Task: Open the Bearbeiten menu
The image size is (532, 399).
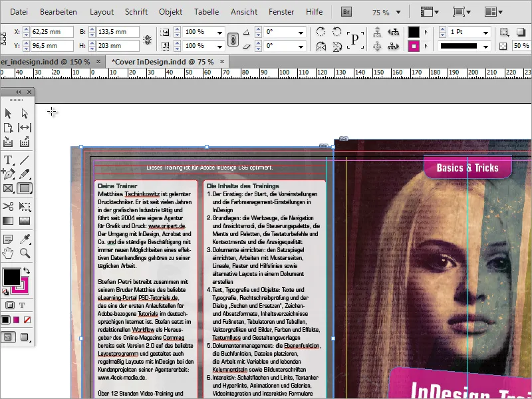Action: 59,12
